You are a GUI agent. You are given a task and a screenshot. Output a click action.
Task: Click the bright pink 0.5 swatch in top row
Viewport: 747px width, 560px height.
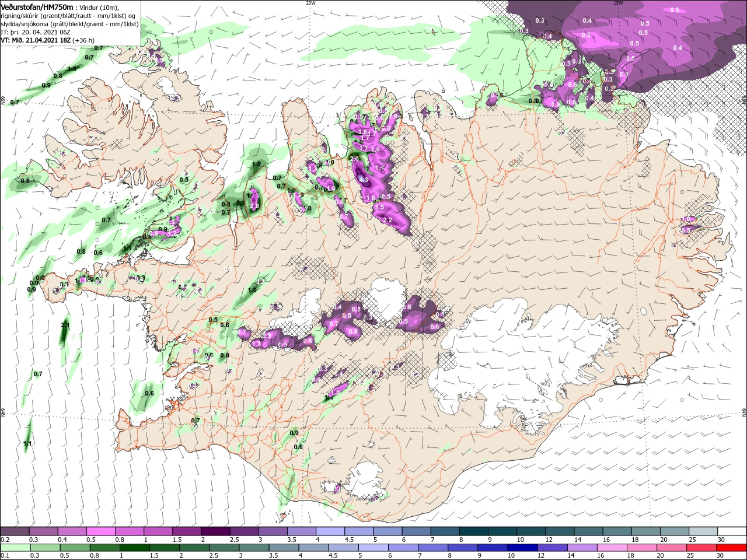(101, 531)
